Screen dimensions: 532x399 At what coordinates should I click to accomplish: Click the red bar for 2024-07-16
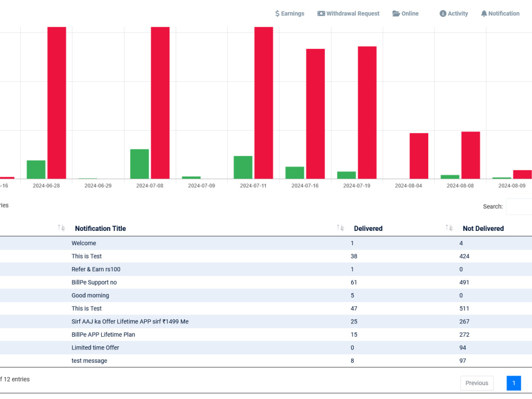tap(315, 114)
